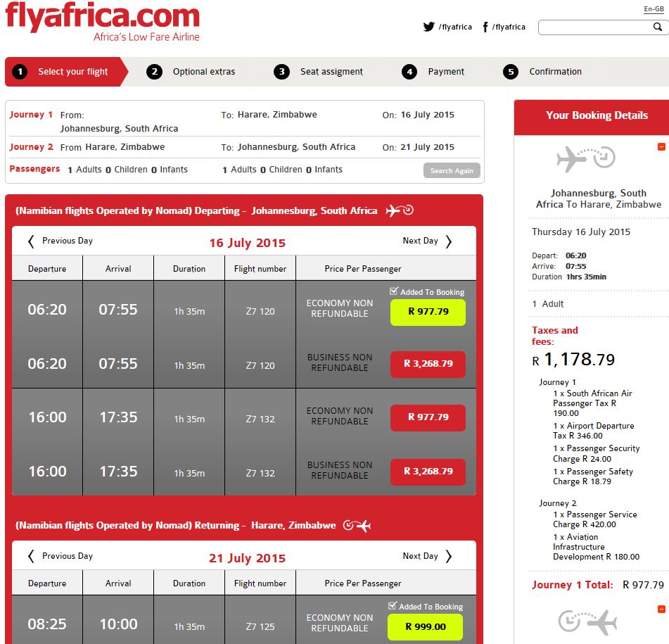
Task: Collapse Journey 1 booking details minus icon
Action: pyautogui.click(x=661, y=147)
